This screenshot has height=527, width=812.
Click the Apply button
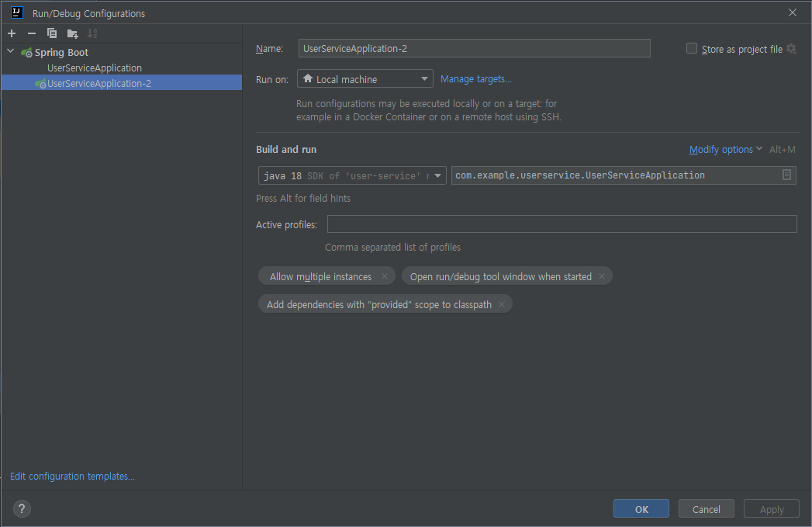pos(772,509)
